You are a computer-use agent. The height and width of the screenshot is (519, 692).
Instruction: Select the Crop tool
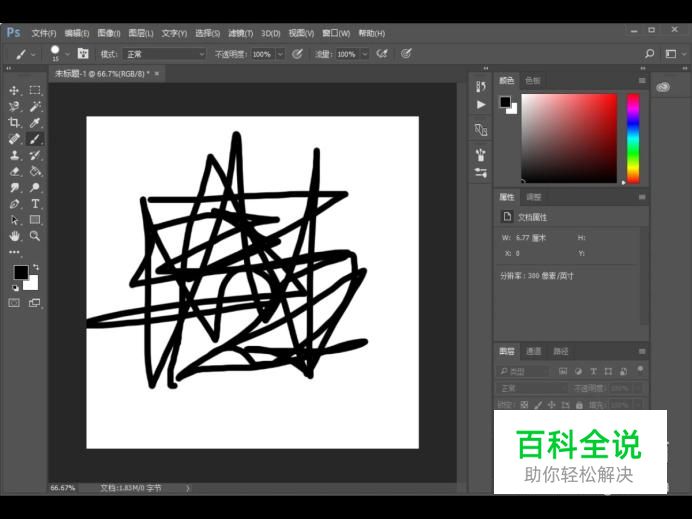(14, 123)
